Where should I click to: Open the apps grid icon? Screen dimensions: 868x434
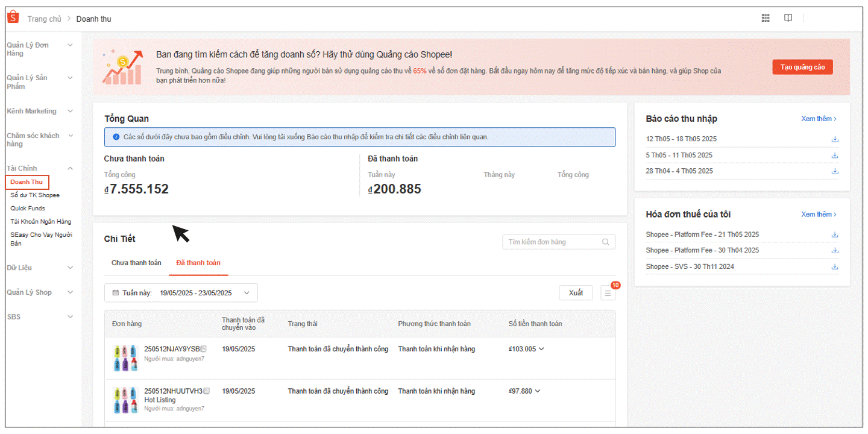[x=766, y=18]
